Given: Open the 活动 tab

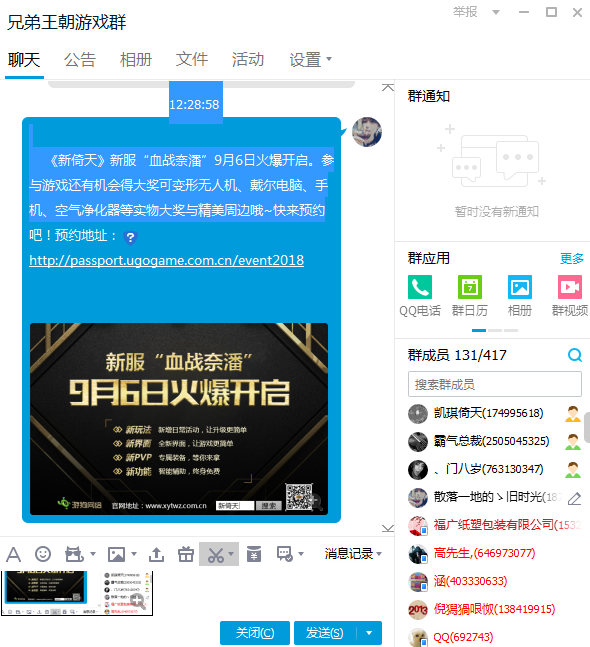Looking at the screenshot, I should (x=248, y=59).
